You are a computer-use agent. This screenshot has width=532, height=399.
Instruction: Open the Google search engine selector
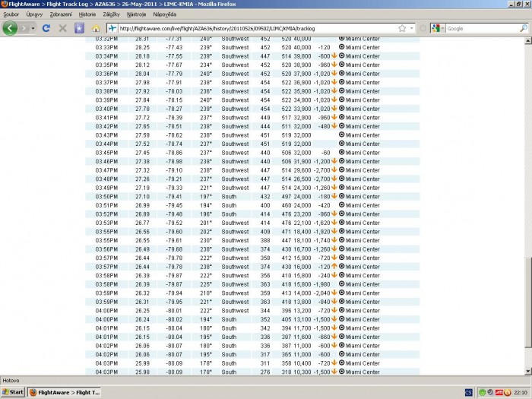click(x=438, y=29)
